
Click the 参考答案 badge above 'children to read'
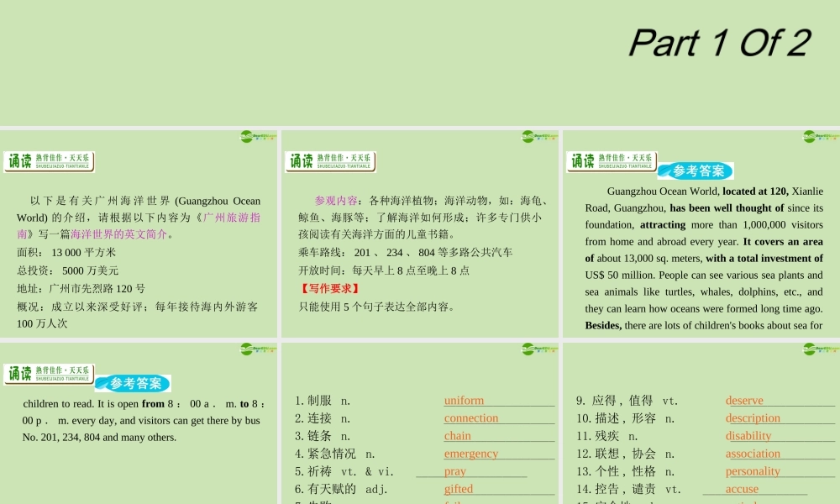pyautogui.click(x=133, y=384)
